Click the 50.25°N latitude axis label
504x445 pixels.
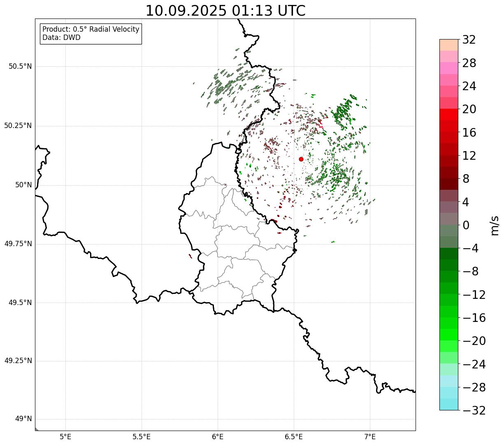pyautogui.click(x=18, y=126)
